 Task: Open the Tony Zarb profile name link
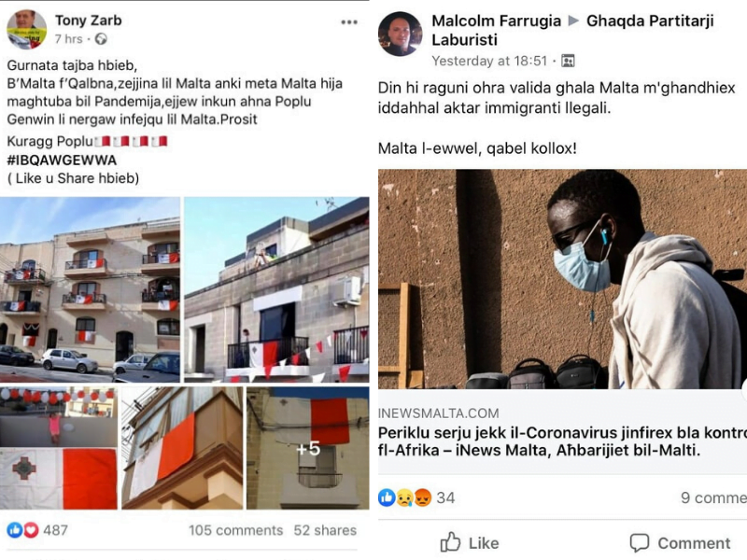pos(88,21)
